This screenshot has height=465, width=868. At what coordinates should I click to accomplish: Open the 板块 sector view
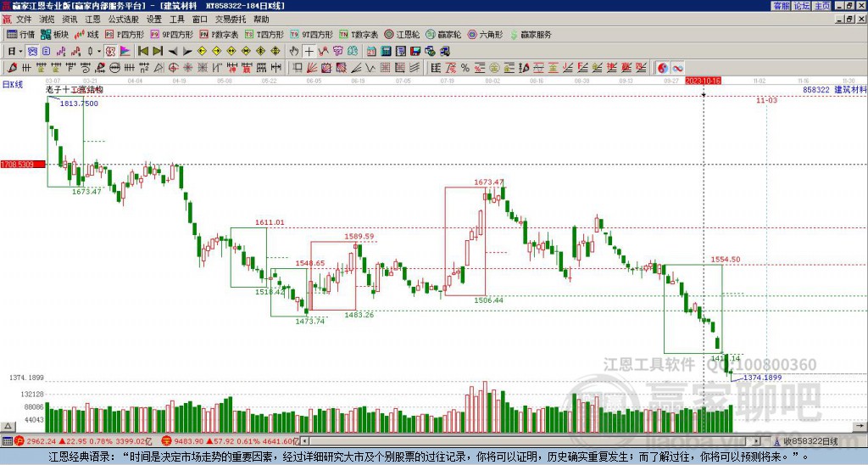click(x=54, y=34)
